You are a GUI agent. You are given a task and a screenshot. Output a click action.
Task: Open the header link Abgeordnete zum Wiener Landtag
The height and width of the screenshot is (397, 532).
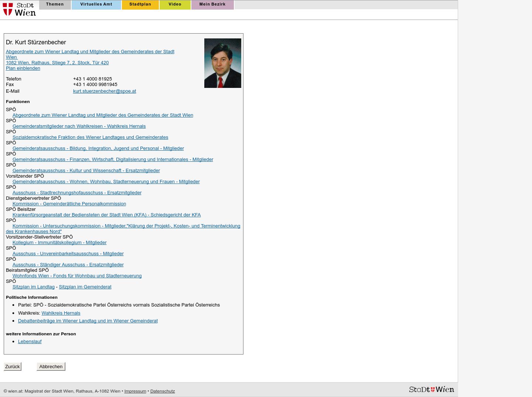(90, 54)
